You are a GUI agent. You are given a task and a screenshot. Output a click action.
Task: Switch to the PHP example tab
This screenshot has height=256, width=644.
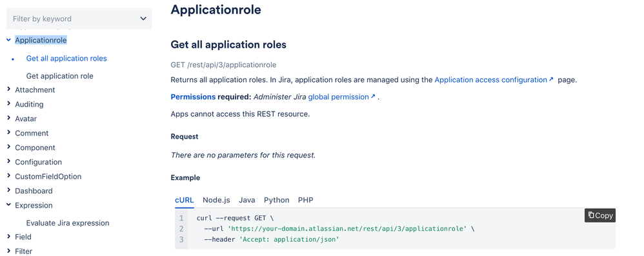click(x=306, y=200)
